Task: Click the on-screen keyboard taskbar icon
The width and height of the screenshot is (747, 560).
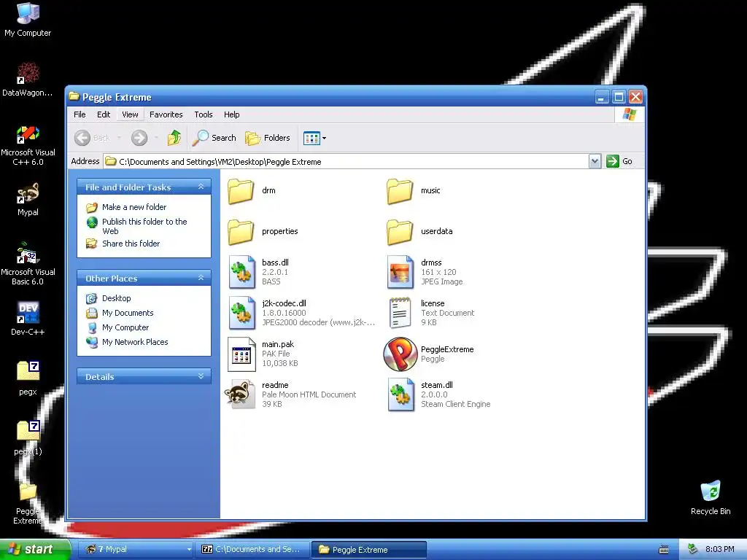Action: pyautogui.click(x=664, y=550)
